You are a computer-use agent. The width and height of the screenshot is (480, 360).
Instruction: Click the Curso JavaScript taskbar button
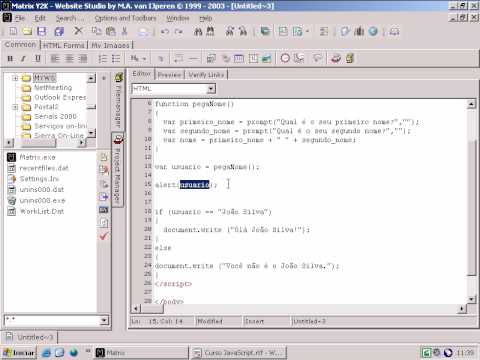point(238,353)
